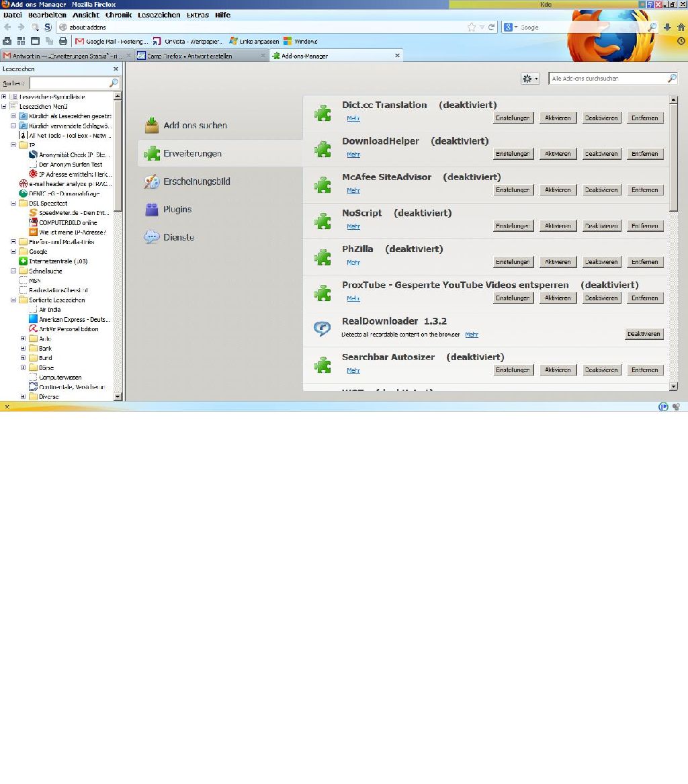Screen dimensions: 688x784
Task: Click the tab groups grid icon
Action: [x=21, y=41]
